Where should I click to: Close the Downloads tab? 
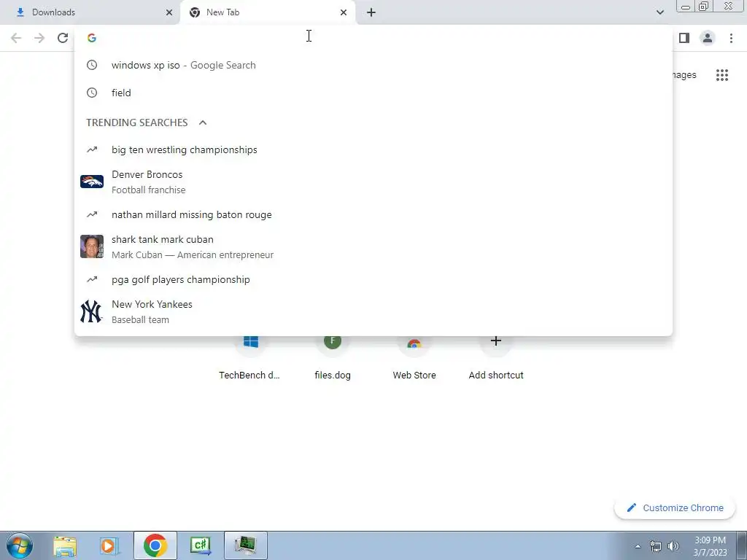pos(169,12)
